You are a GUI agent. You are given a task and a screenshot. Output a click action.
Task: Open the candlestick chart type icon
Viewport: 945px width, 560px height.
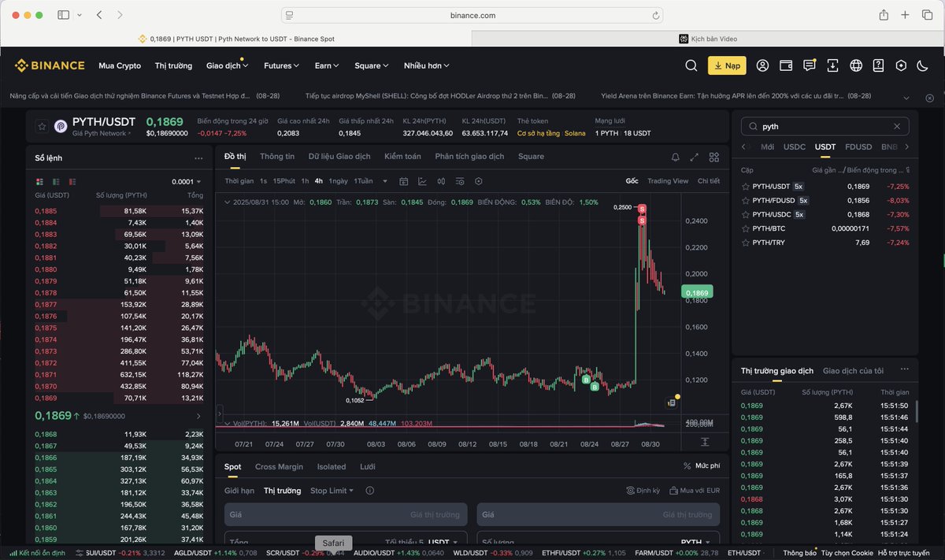[x=441, y=181]
